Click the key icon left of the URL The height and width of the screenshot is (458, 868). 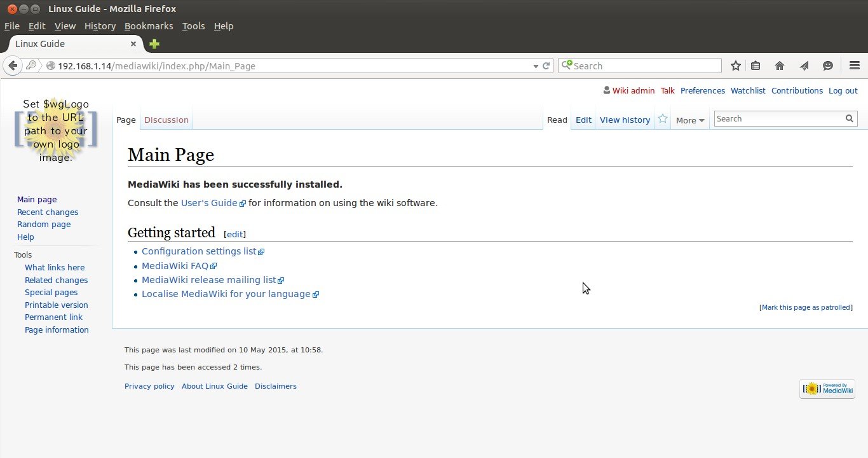point(31,66)
